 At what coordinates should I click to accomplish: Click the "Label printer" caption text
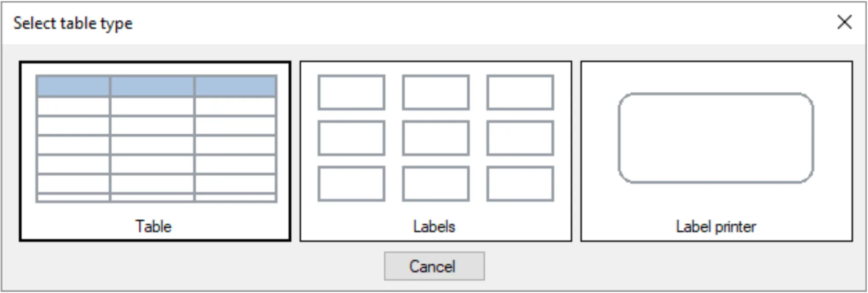pos(716,226)
